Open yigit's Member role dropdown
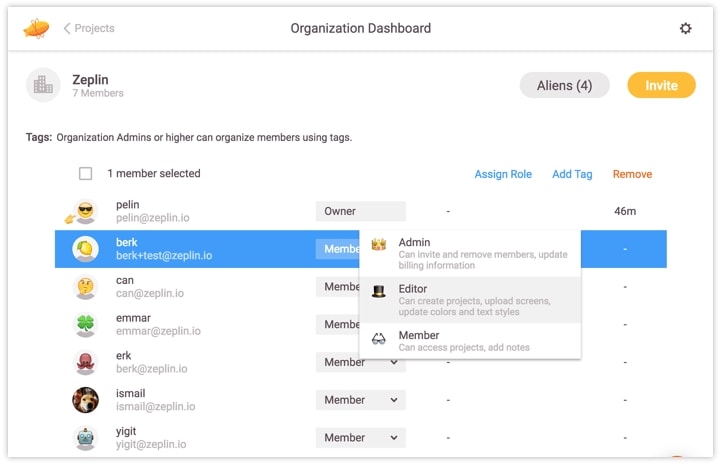Screen dimensions: 720x466 [x=360, y=438]
